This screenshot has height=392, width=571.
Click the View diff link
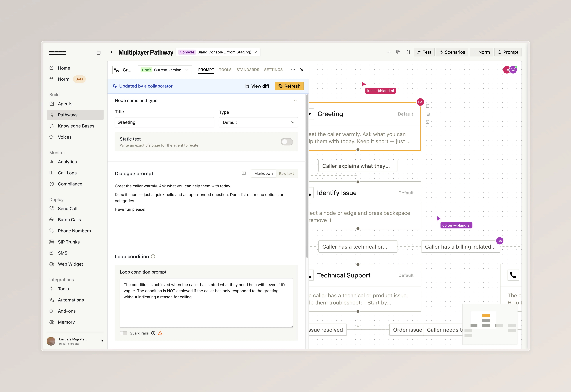[257, 86]
